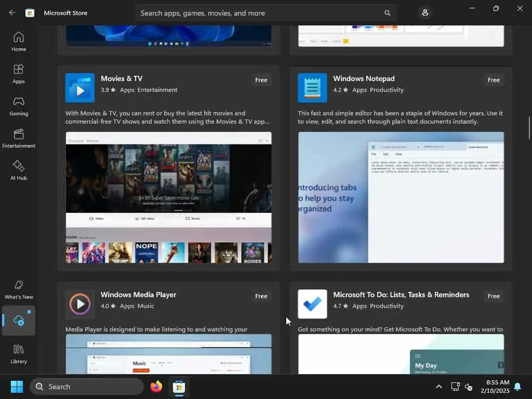Click the Microsoft To Do app icon
The image size is (532, 399).
coord(312,304)
